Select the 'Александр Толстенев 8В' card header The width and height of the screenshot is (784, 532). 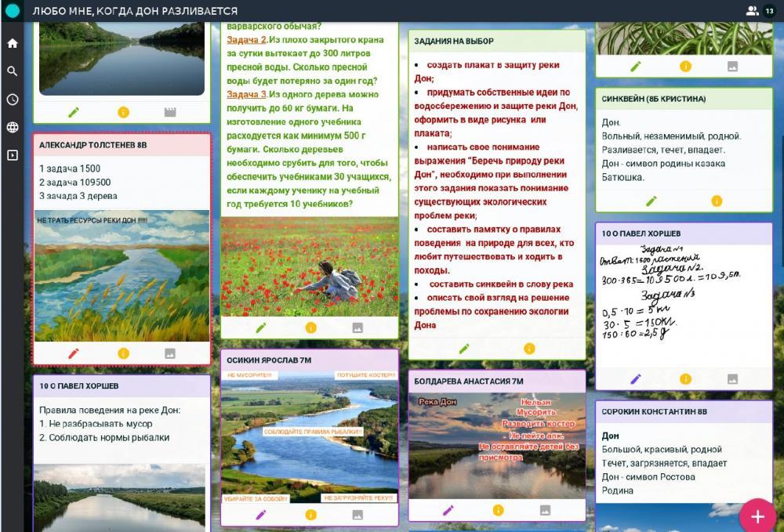click(x=122, y=145)
